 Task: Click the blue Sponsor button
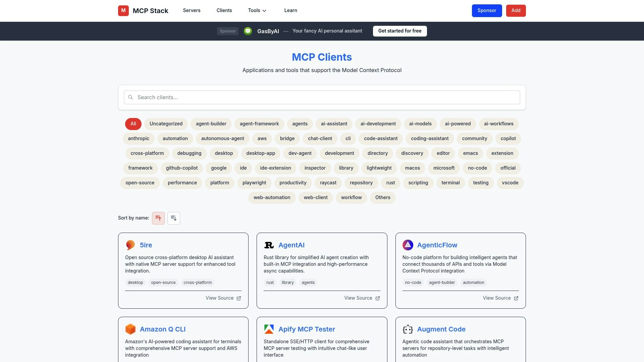point(487,11)
